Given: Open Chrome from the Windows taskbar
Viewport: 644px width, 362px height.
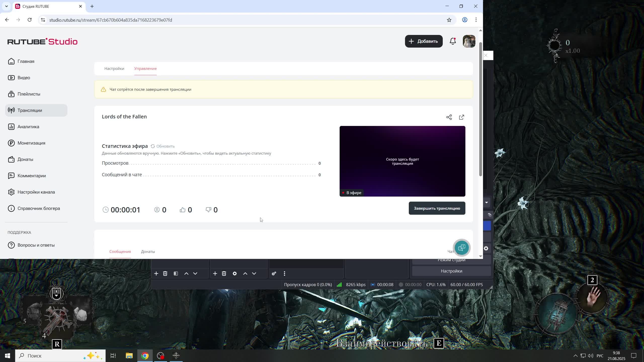Looking at the screenshot, I should tap(145, 356).
